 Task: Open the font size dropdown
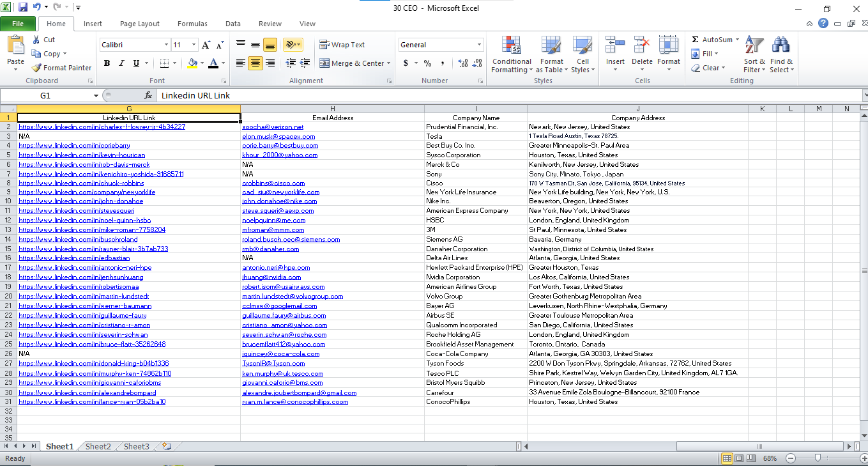194,45
